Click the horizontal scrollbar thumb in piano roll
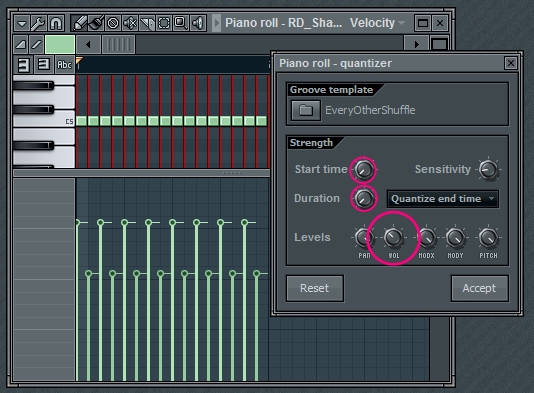This screenshot has width=534, height=393. pos(119,44)
